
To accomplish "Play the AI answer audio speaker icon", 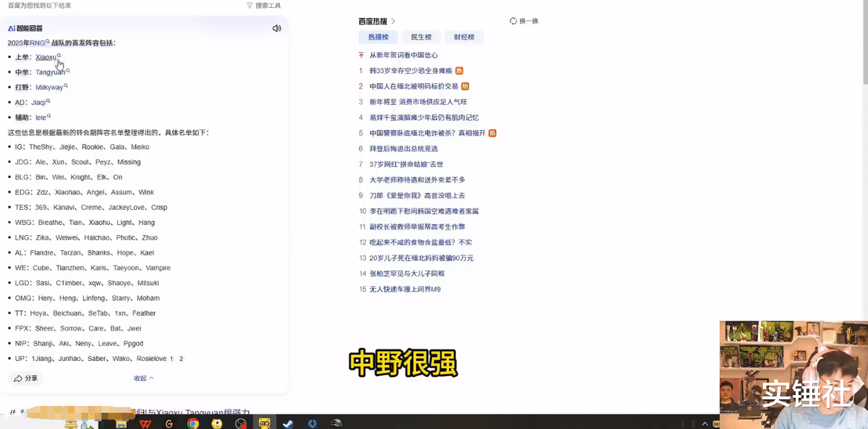I will pyautogui.click(x=276, y=28).
